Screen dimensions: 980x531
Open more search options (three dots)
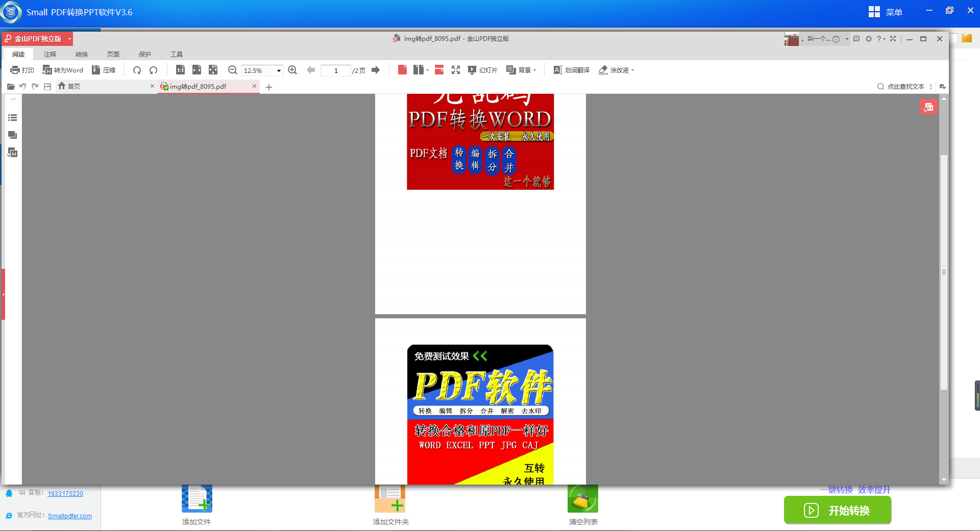932,87
